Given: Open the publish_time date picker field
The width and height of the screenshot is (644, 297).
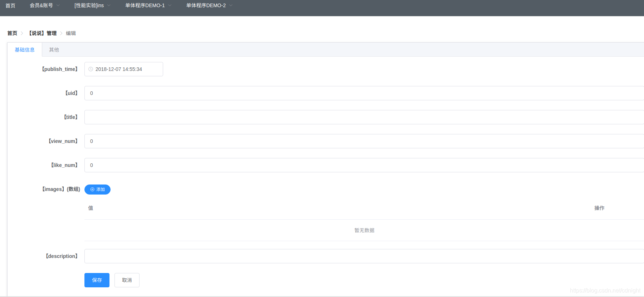Looking at the screenshot, I should [x=124, y=69].
